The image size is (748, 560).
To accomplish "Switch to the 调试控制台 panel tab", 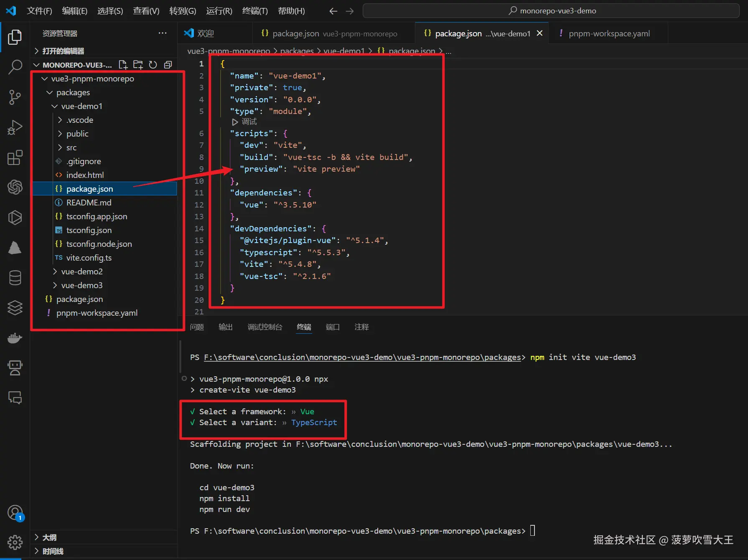I will point(265,327).
